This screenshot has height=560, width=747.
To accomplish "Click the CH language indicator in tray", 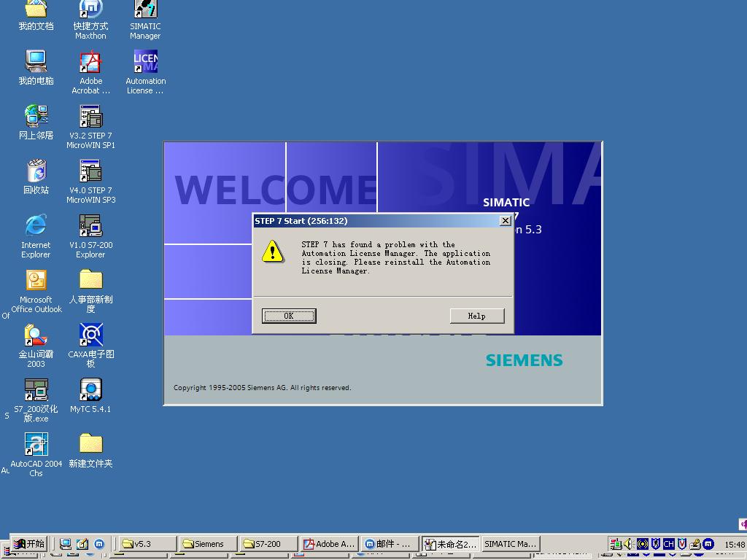I will [669, 543].
